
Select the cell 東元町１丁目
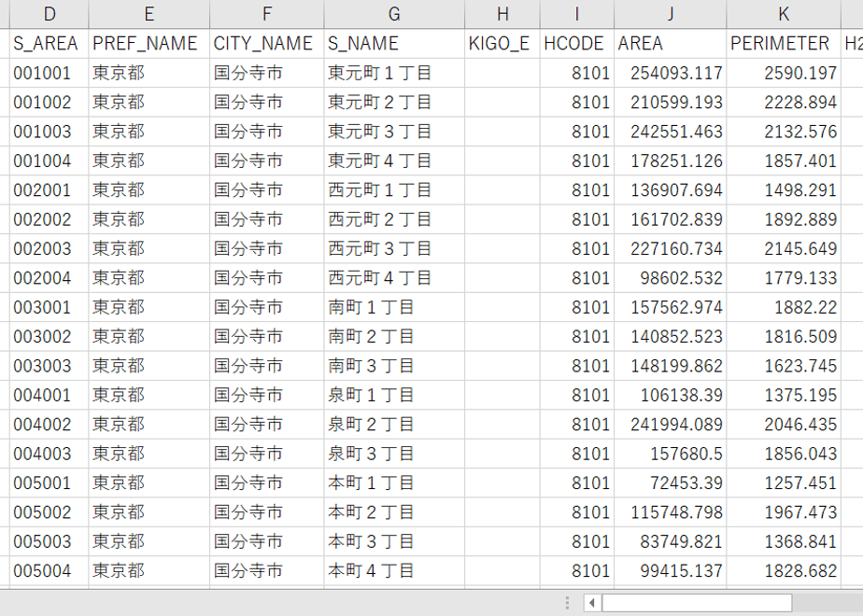pos(394,73)
